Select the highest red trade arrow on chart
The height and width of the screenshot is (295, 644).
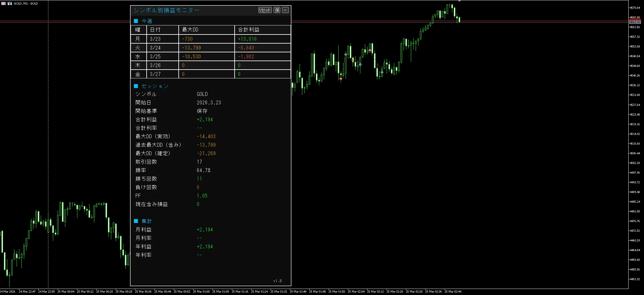370,51
